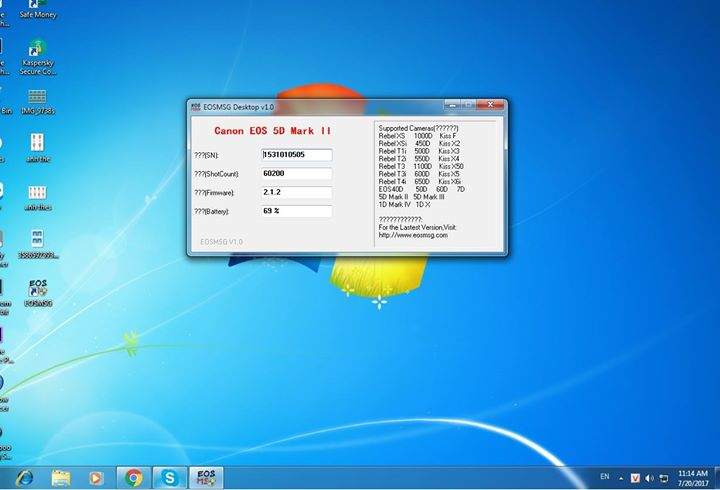The width and height of the screenshot is (720, 490).
Task: Switch to Skype in the taskbar
Action: (169, 478)
